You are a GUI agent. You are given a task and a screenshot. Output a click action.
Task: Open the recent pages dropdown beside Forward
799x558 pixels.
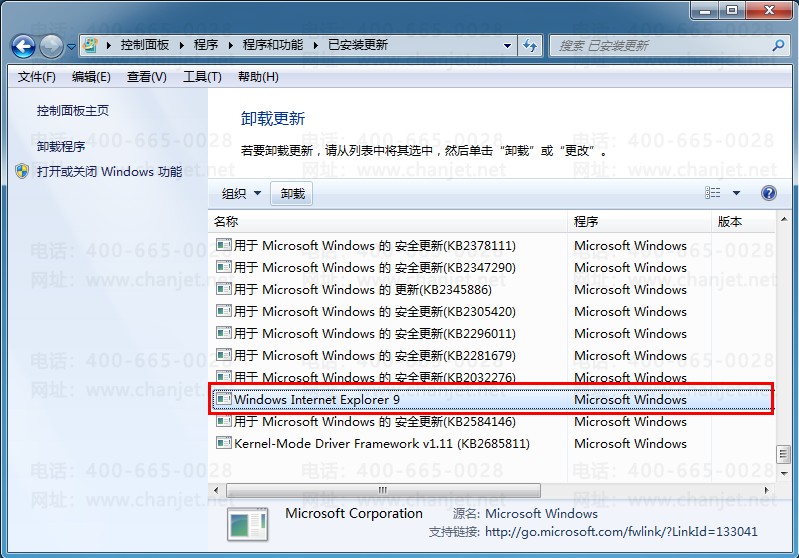71,47
